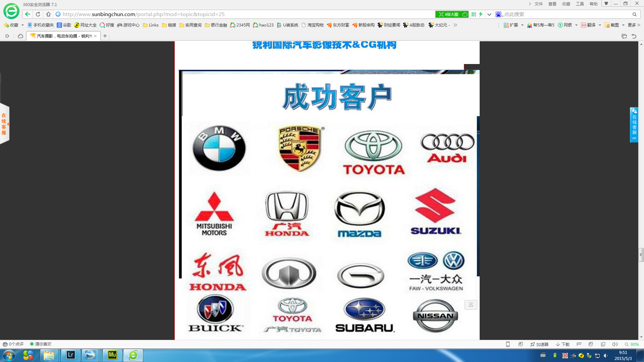Expand the 截图 dropdown arrow

[x=623, y=25]
